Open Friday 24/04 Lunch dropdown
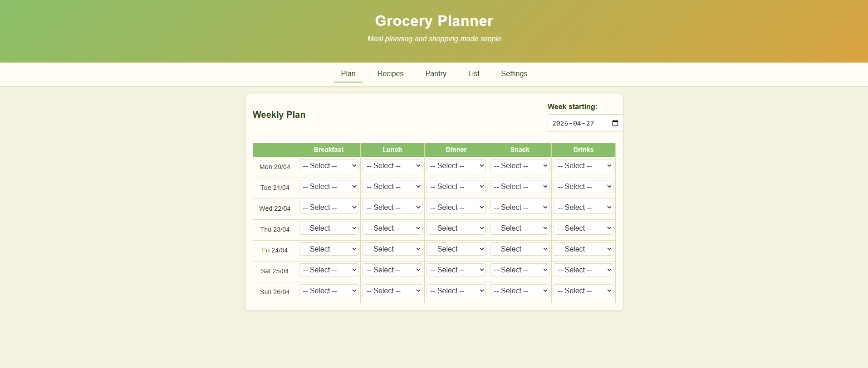Screen dimensions: 868x368 (392, 249)
